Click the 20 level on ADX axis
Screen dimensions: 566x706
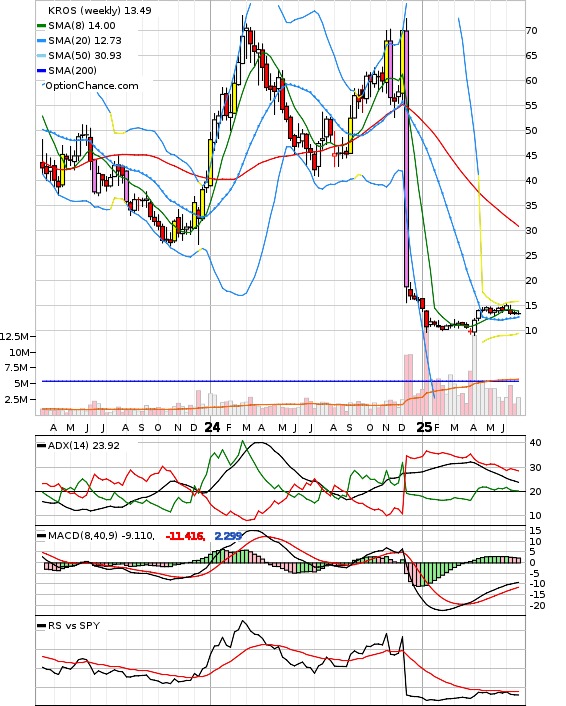pos(535,492)
